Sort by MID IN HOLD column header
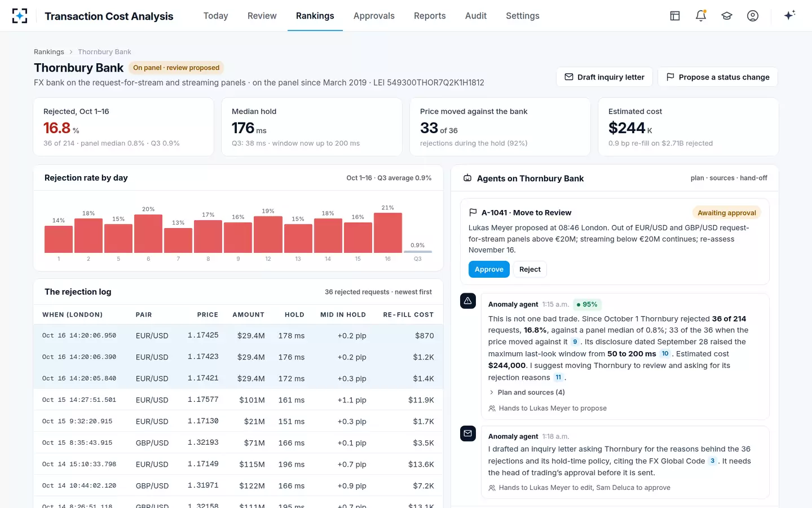This screenshot has width=812, height=508. 343,315
